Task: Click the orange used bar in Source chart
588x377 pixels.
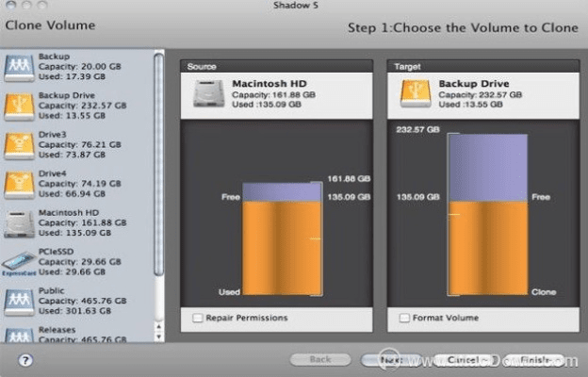Action: pyautogui.click(x=281, y=247)
